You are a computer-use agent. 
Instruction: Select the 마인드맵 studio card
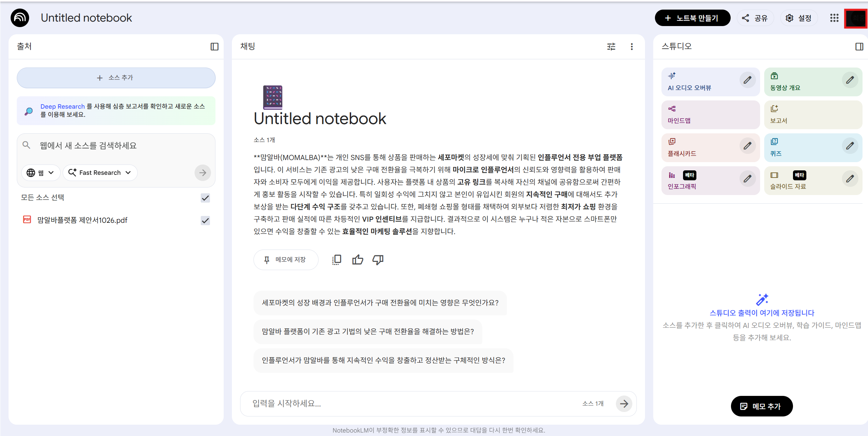pyautogui.click(x=710, y=115)
